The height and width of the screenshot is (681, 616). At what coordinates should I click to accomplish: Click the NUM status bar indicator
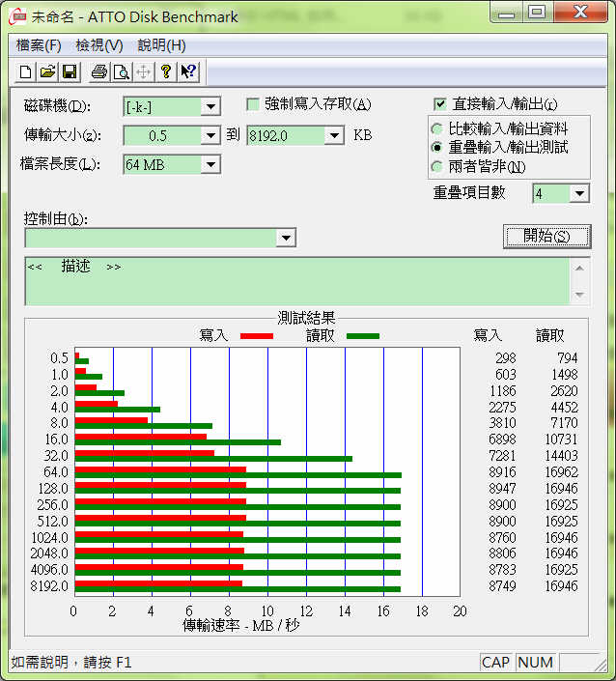[x=536, y=663]
